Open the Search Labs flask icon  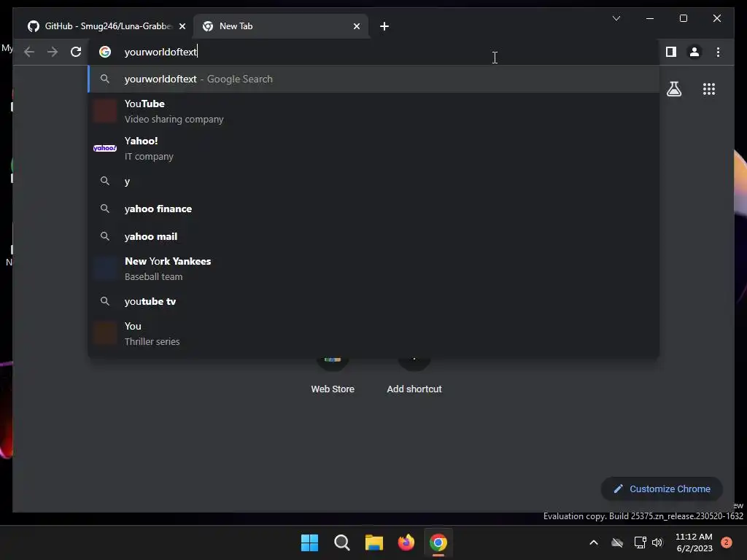[x=673, y=89]
